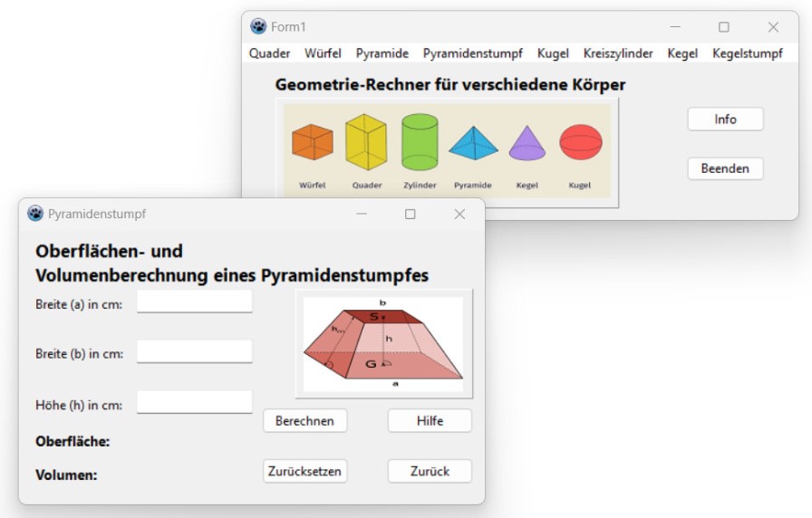Screen dimensions: 812x518
Task: Click the red Kugel sphere picture
Action: [x=581, y=142]
